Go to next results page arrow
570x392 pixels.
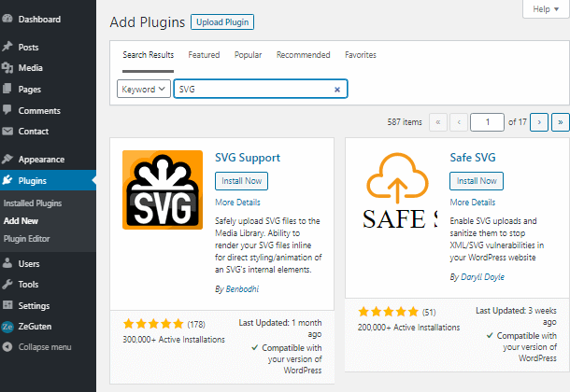click(539, 122)
